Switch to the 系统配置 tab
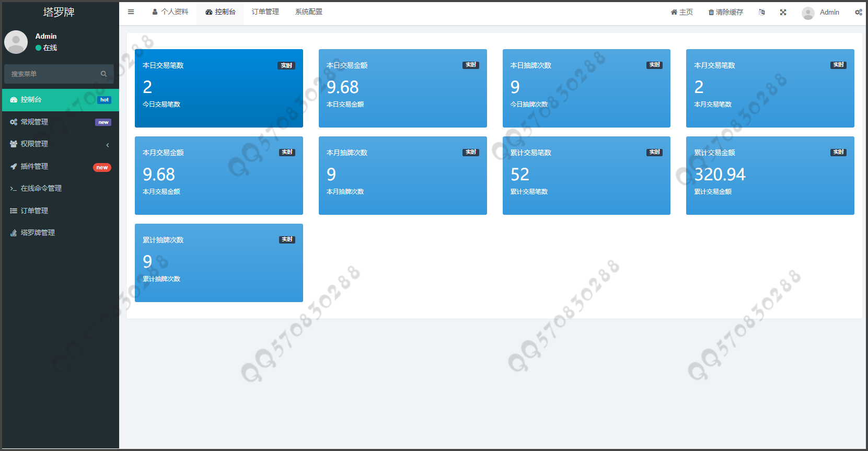 tap(308, 12)
